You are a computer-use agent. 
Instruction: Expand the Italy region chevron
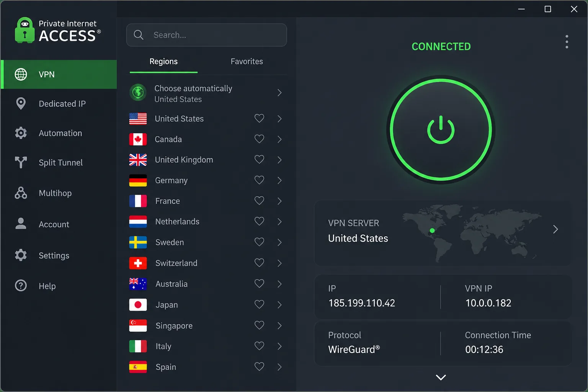point(279,346)
